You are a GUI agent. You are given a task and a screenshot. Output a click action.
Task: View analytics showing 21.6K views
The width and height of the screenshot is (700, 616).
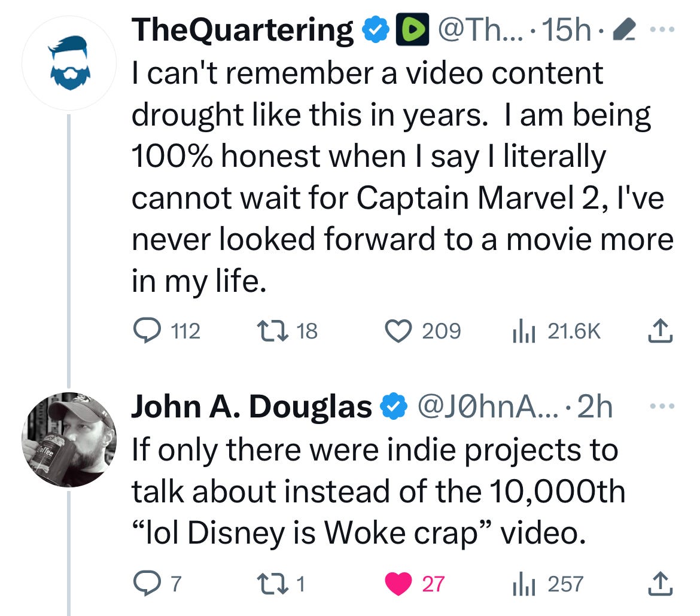pyautogui.click(x=556, y=331)
